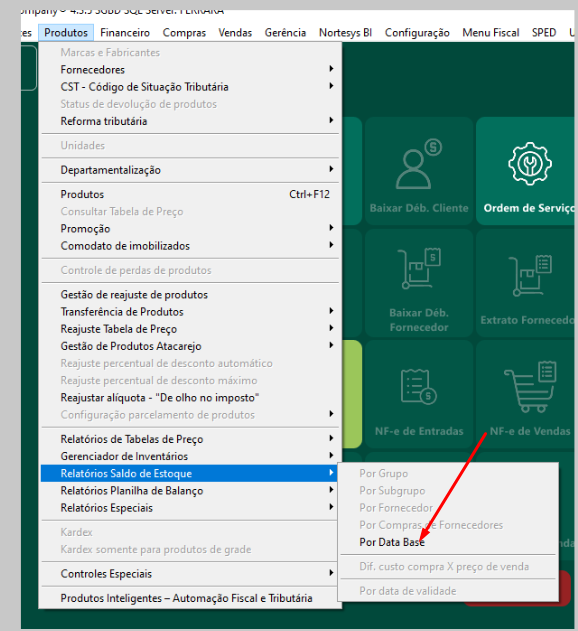578x631 pixels.
Task: Open the Financeiro menu
Action: tap(125, 33)
